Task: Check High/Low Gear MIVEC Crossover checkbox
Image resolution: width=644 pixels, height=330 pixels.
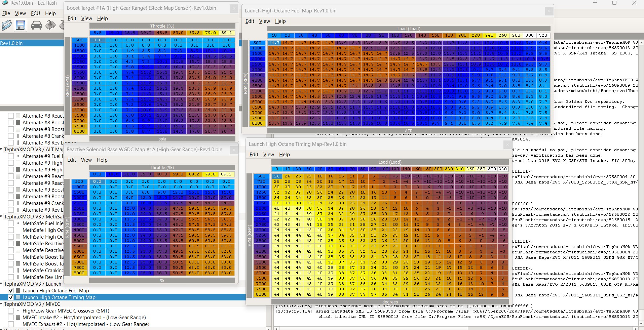Action: (11, 311)
